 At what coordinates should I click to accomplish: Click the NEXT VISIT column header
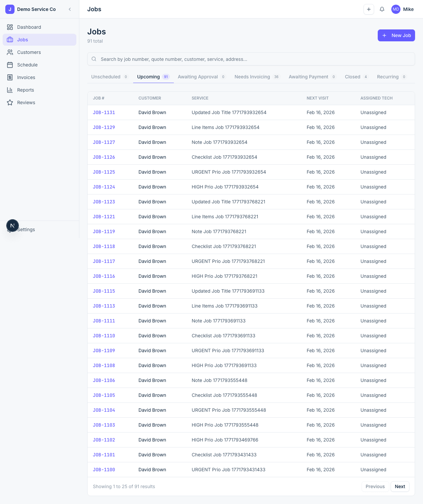point(318,98)
